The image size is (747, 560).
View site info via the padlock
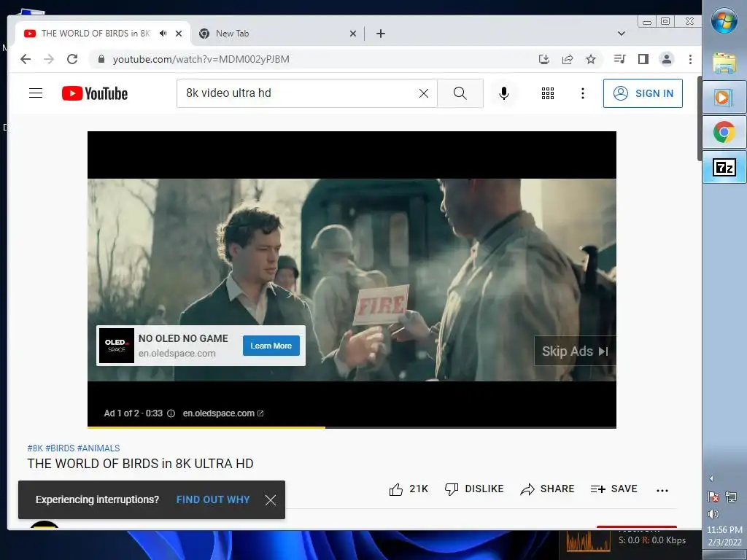click(x=101, y=59)
